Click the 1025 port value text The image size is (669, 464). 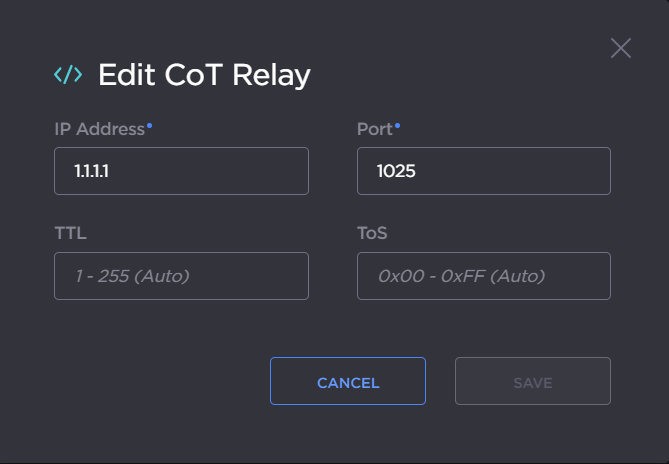click(396, 172)
